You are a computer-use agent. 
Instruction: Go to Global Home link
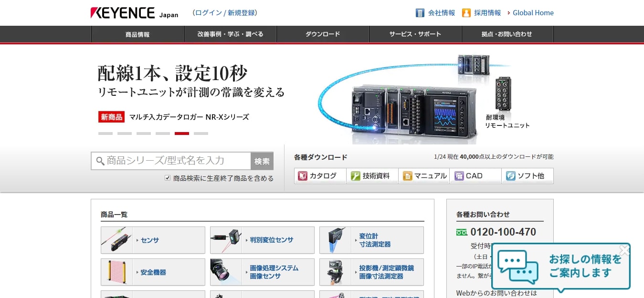click(533, 13)
